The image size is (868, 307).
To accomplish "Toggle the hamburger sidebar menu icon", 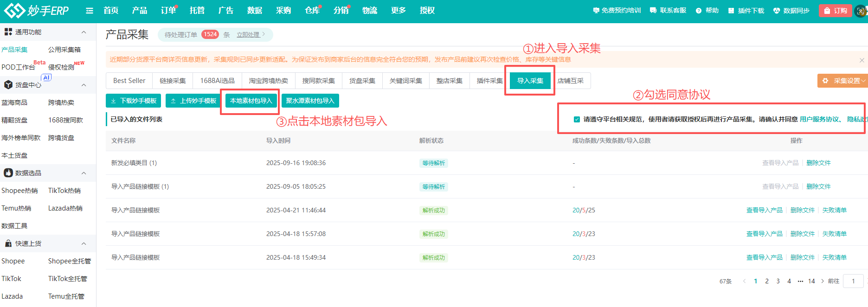I will pyautogui.click(x=90, y=11).
